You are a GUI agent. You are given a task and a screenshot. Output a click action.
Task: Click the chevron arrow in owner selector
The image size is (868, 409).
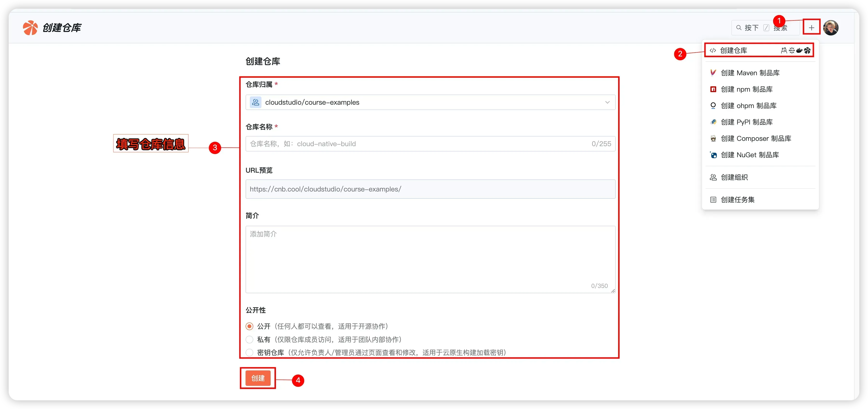(x=607, y=102)
